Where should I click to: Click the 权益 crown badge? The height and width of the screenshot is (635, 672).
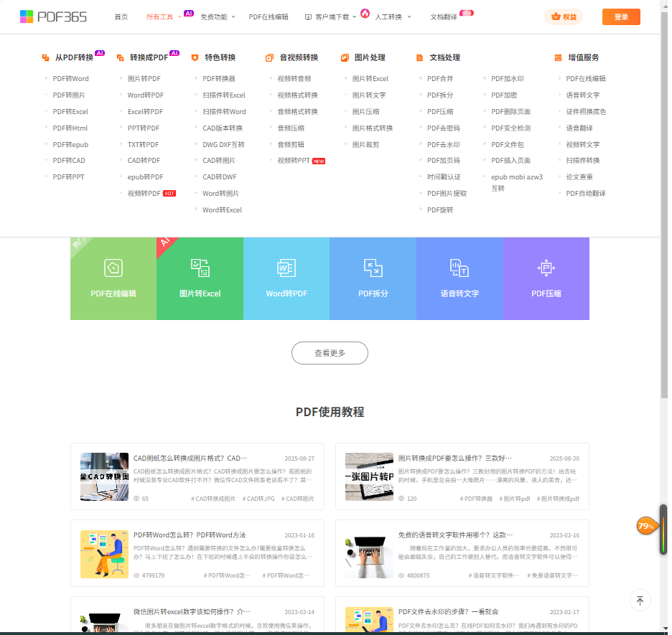563,17
